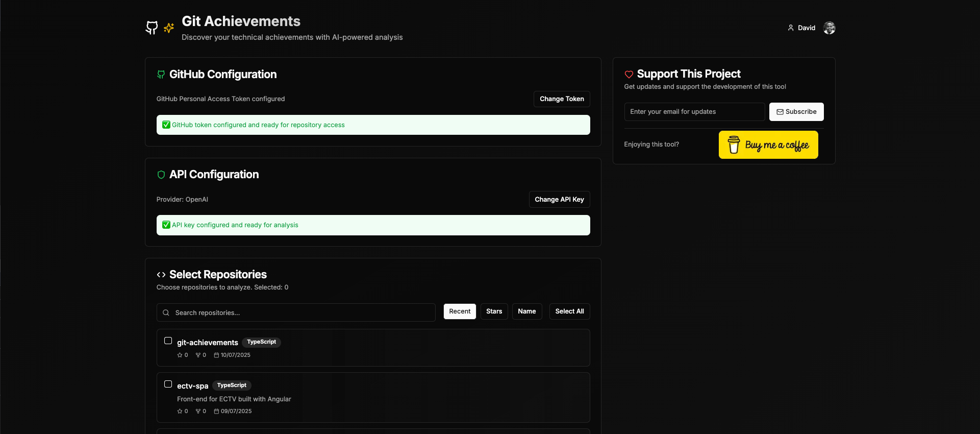Click 'Choose repositories to analyze. Selected: 0' text

[222, 287]
